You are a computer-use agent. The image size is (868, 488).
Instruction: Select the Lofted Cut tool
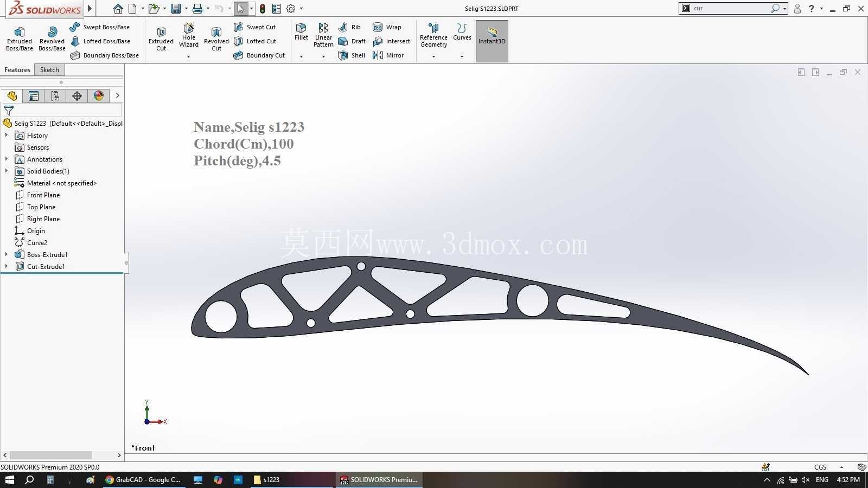pos(254,41)
